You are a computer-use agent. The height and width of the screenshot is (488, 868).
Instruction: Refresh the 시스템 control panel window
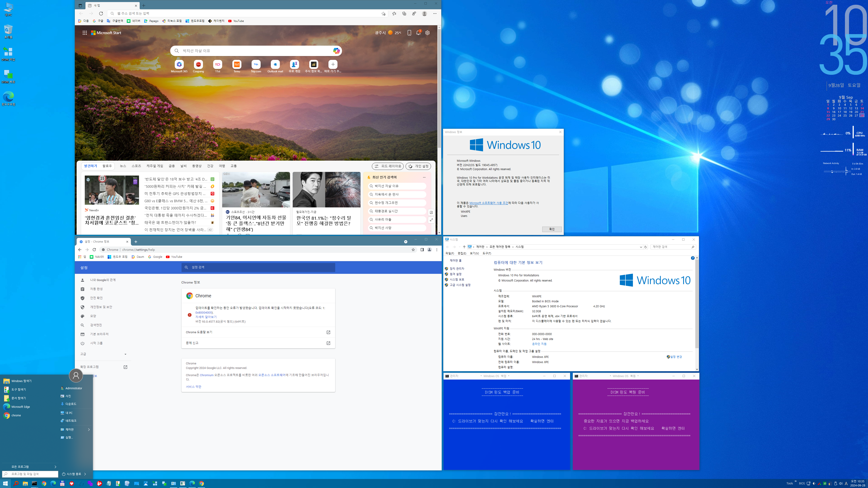pos(646,247)
